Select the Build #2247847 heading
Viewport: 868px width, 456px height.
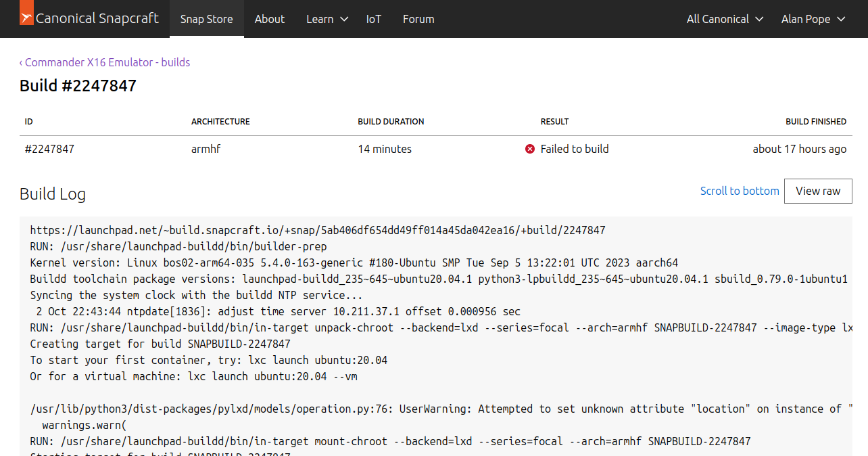tap(78, 86)
